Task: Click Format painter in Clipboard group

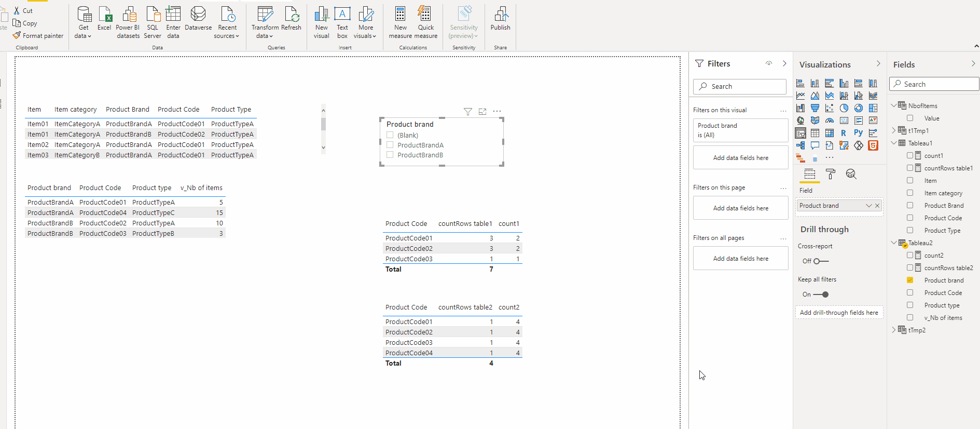Action: tap(38, 36)
